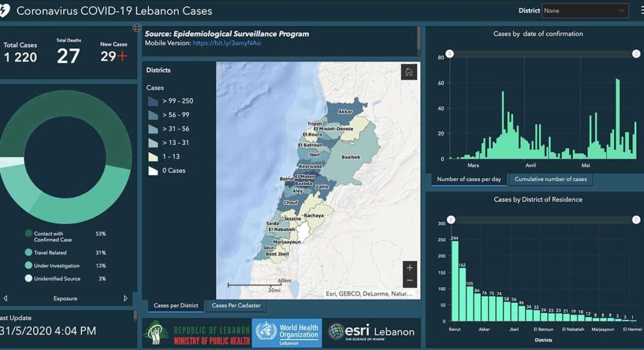Viewport: 644px width, 350px height.
Task: Click the World Health Organization logo
Action: [x=287, y=332]
